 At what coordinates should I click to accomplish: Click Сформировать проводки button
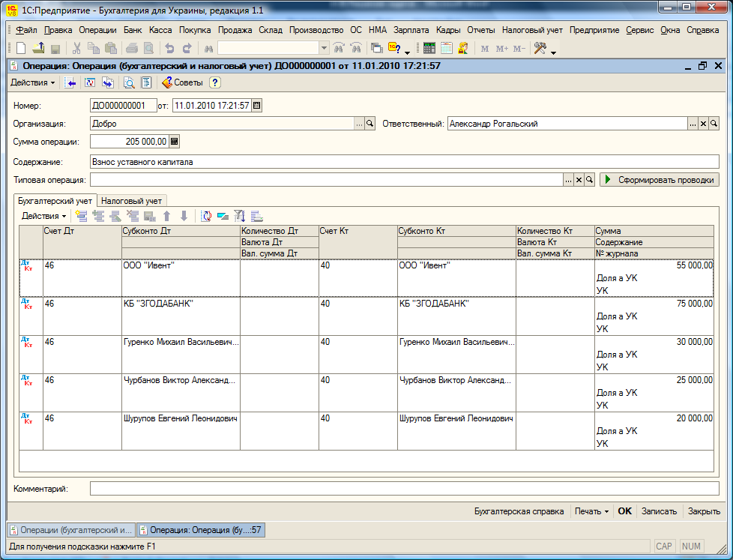click(660, 180)
